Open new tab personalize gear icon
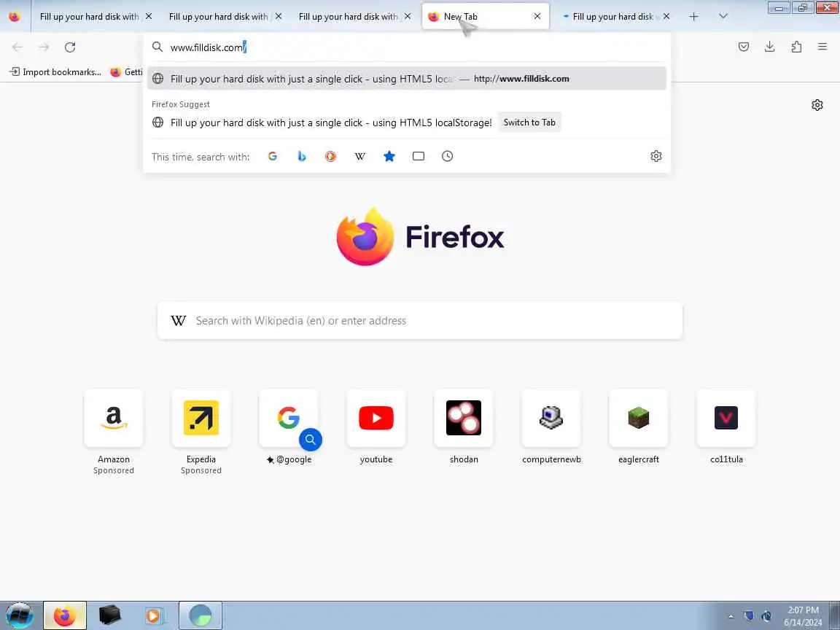The image size is (840, 630). pos(817,105)
